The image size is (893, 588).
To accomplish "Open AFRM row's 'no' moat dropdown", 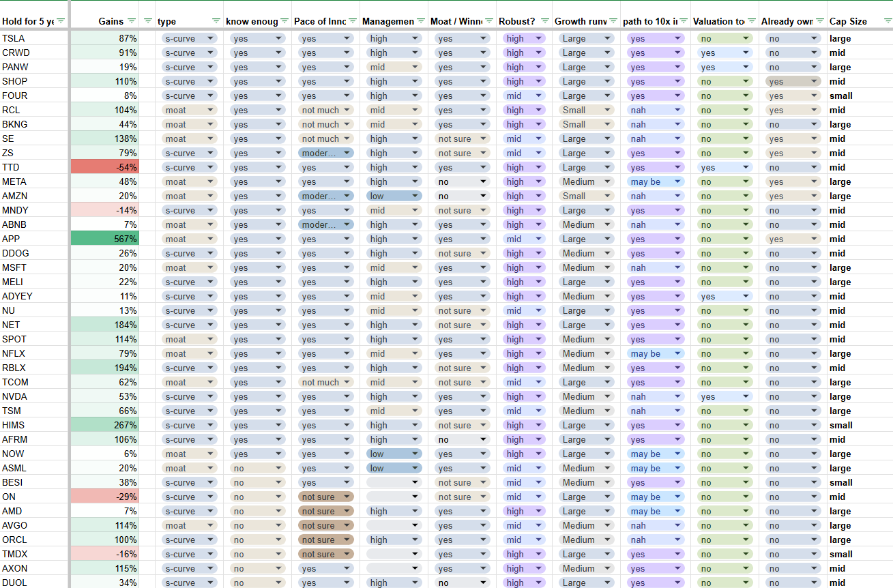I will click(463, 439).
